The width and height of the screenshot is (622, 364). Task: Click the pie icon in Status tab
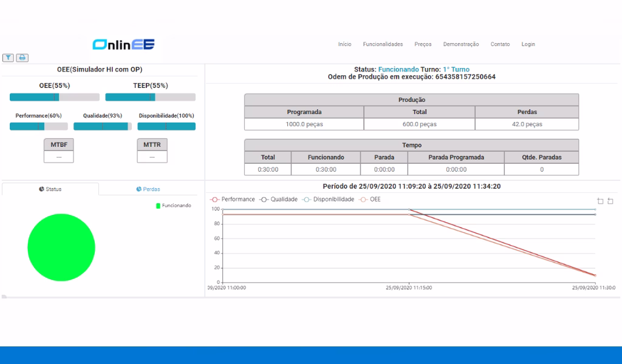[x=41, y=189]
